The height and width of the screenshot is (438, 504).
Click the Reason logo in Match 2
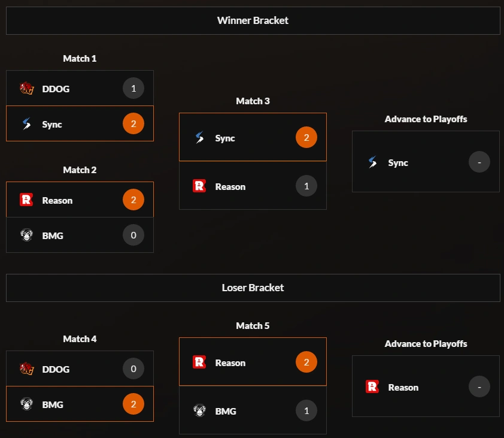pos(26,200)
